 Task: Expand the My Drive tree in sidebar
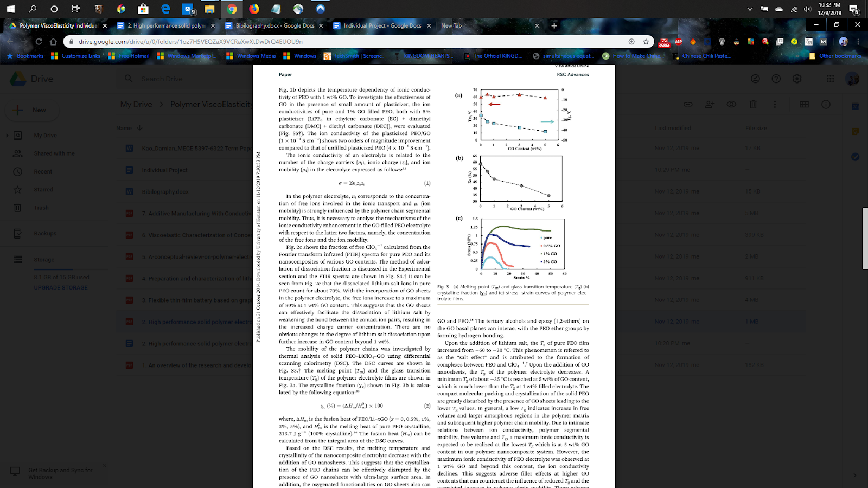pyautogui.click(x=7, y=135)
